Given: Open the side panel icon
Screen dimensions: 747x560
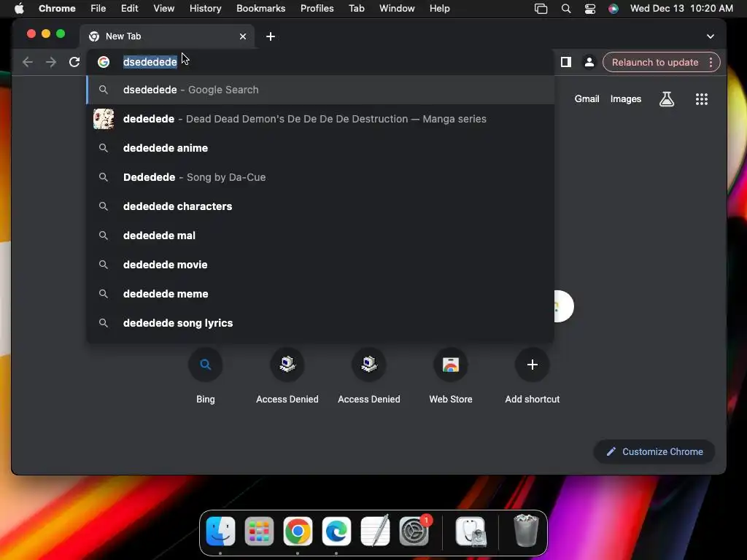Looking at the screenshot, I should pyautogui.click(x=566, y=62).
